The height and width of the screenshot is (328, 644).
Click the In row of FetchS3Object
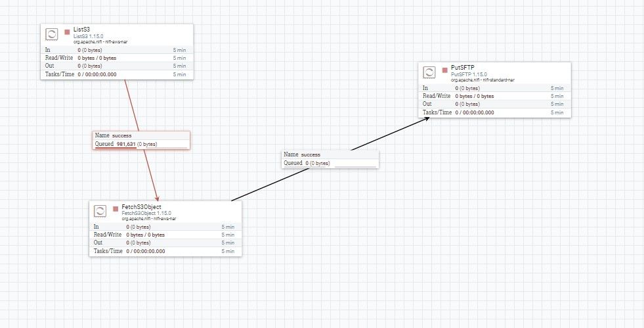tap(165, 227)
